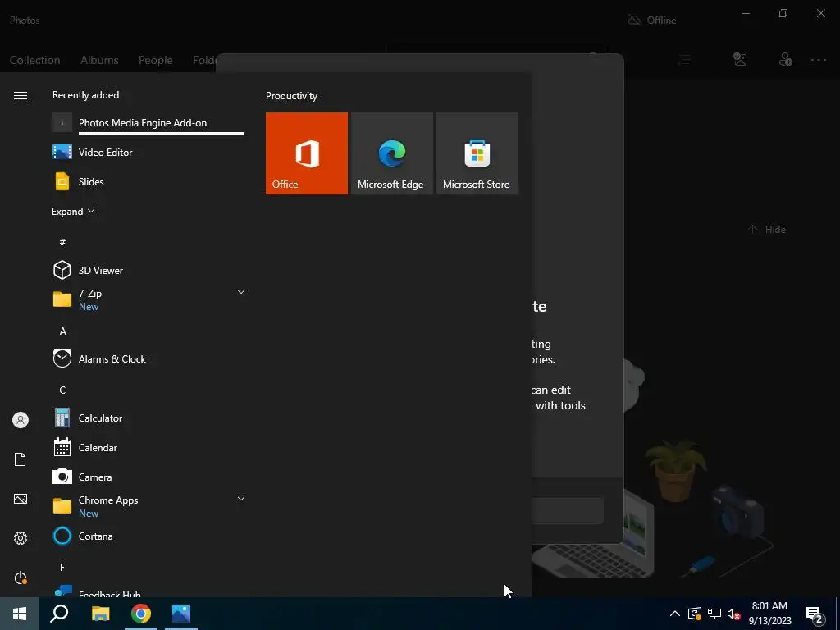
Task: Launch Slides from recently added
Action: (148, 181)
